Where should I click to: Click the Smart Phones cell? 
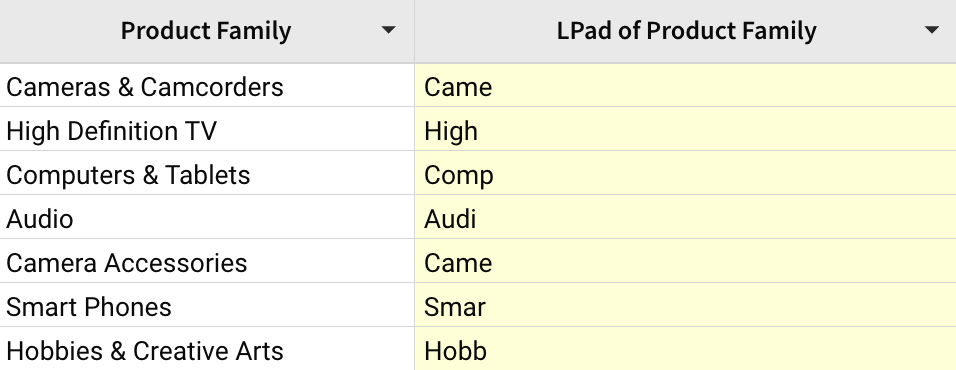click(207, 305)
